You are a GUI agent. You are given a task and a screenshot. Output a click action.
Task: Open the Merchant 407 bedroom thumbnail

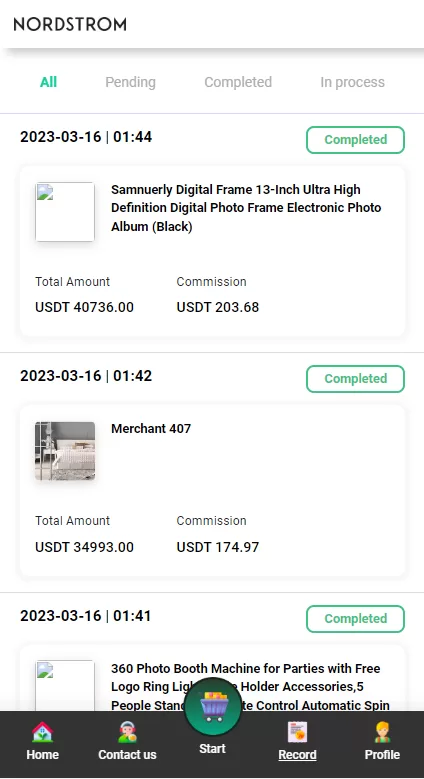(65, 451)
